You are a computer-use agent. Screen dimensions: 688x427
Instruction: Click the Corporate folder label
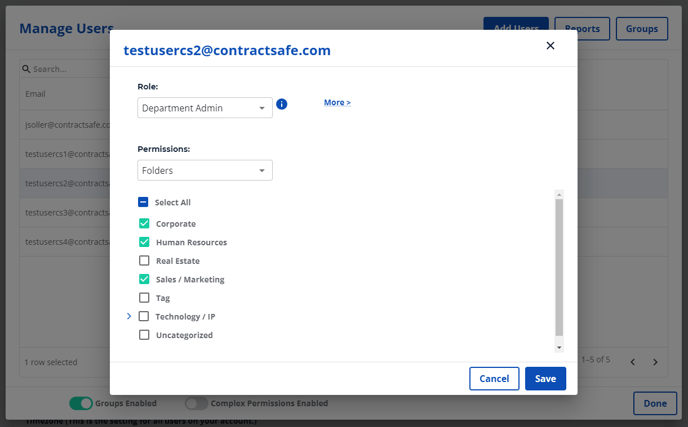click(x=176, y=224)
